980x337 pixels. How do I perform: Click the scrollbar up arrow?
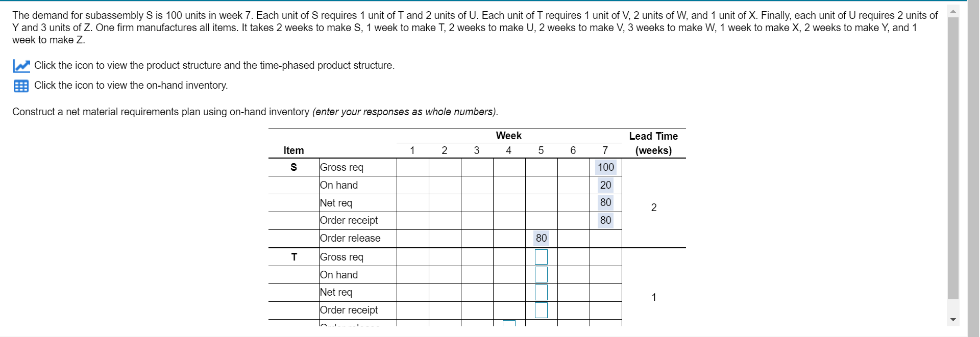point(953,10)
